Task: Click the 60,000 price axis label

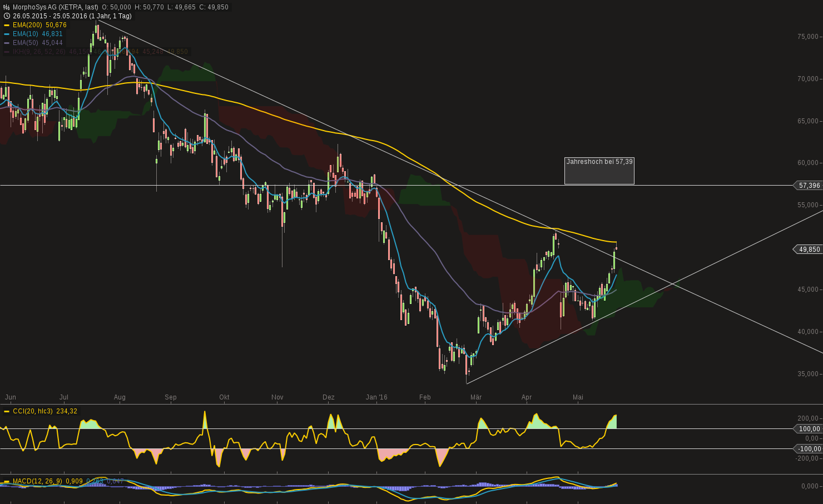Action: tap(808, 163)
